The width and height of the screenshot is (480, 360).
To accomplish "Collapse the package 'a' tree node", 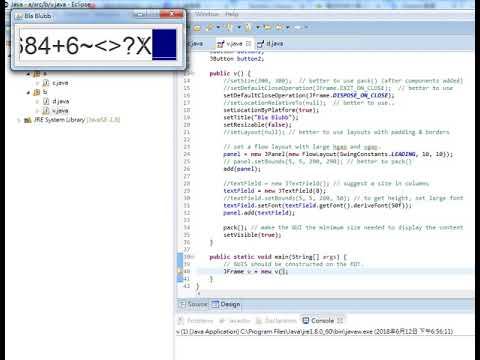I will coord(28,74).
